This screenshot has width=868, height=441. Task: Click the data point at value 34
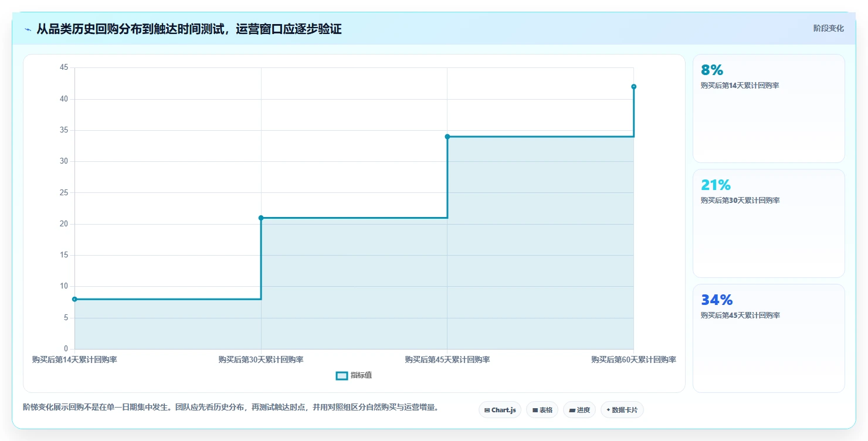pos(447,137)
